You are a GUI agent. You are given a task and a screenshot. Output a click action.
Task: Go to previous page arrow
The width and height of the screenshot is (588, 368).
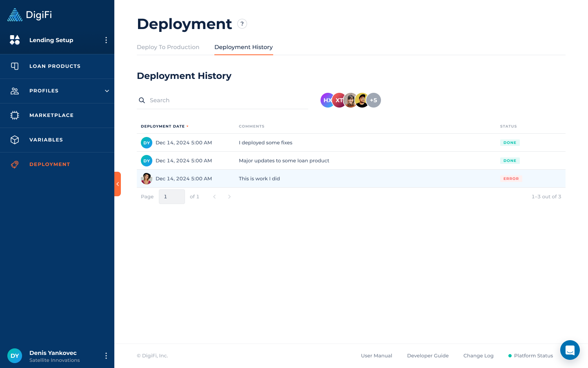pyautogui.click(x=214, y=197)
